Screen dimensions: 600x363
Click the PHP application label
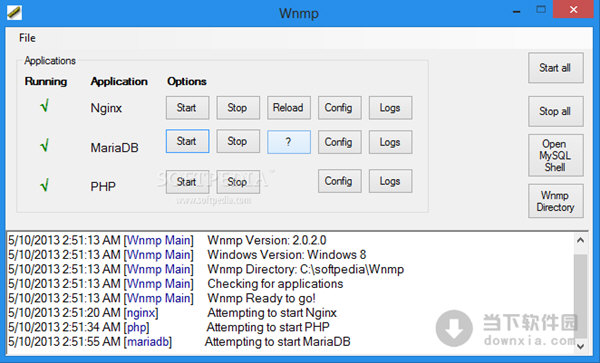(x=103, y=187)
